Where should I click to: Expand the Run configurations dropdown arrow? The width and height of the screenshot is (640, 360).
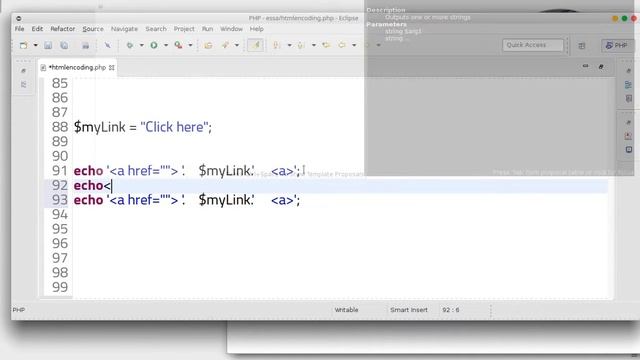pos(166,45)
